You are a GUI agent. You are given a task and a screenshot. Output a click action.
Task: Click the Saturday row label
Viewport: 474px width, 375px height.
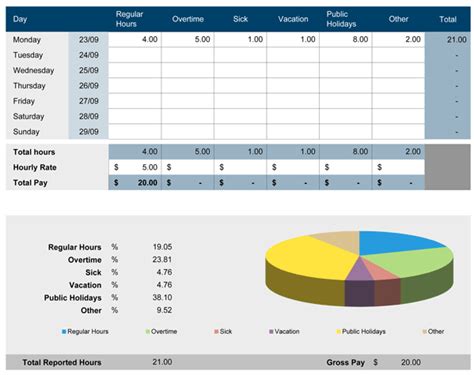(x=28, y=116)
